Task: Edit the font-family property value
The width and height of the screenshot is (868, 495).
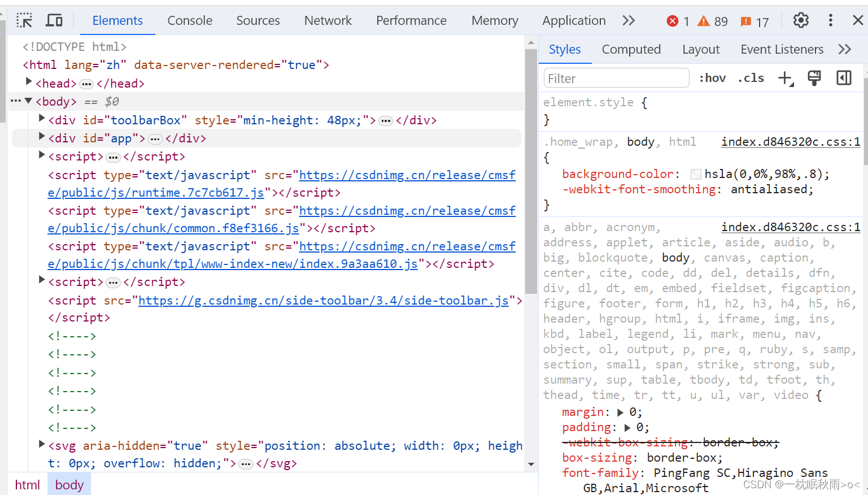Action: (x=706, y=480)
